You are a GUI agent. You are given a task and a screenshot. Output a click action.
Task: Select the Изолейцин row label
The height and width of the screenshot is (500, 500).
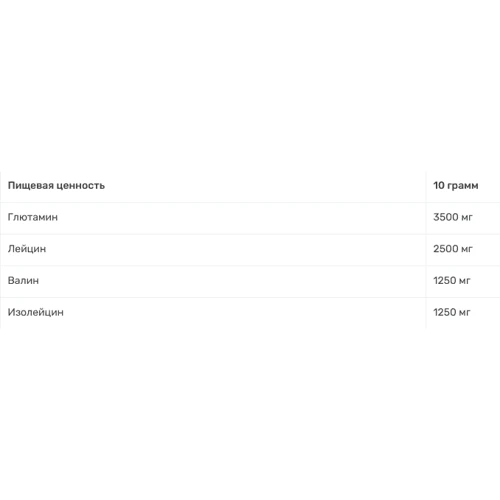coord(36,312)
